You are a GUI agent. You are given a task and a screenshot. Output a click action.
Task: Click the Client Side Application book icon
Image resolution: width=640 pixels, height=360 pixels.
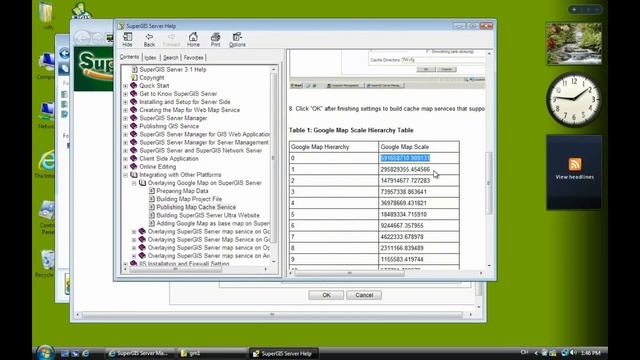click(133, 158)
